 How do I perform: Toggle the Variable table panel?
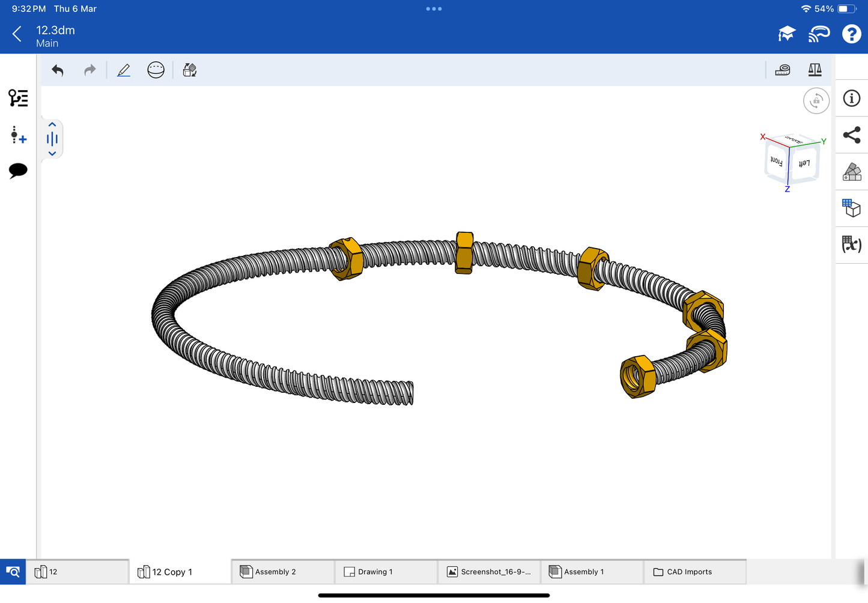point(851,244)
